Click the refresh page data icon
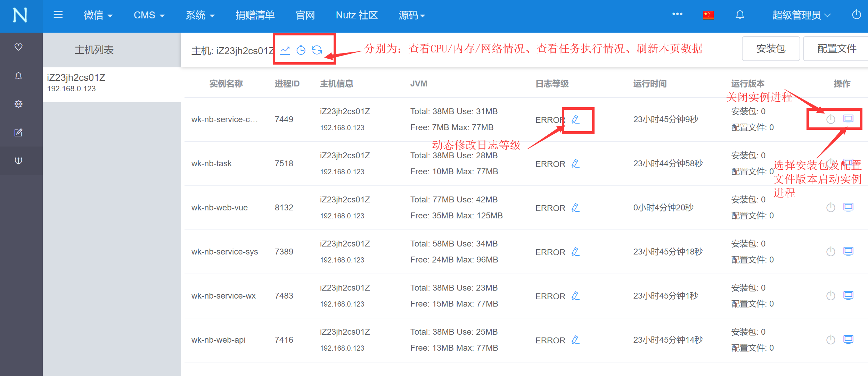Image resolution: width=868 pixels, height=376 pixels. point(317,50)
